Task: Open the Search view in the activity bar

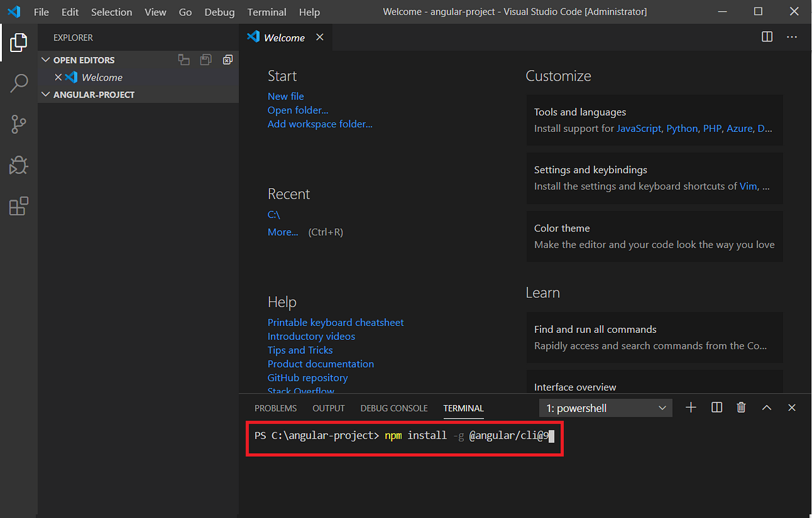Action: pos(19,83)
